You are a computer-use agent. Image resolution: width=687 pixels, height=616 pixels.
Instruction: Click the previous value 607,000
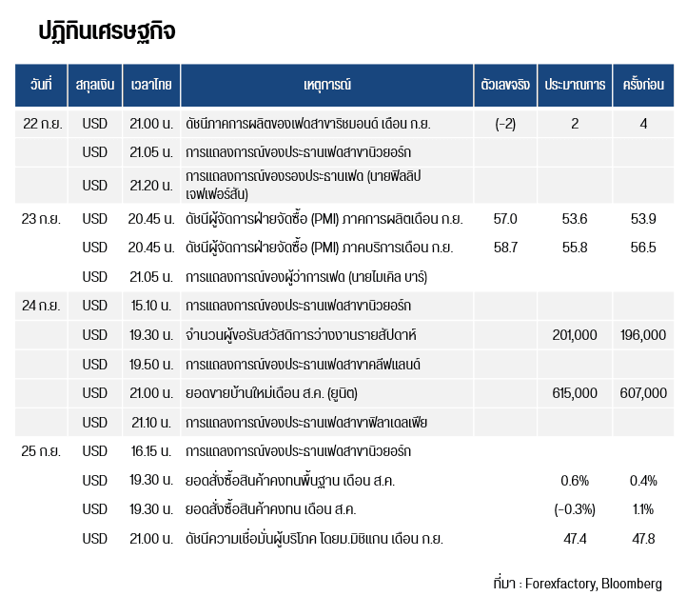643,393
